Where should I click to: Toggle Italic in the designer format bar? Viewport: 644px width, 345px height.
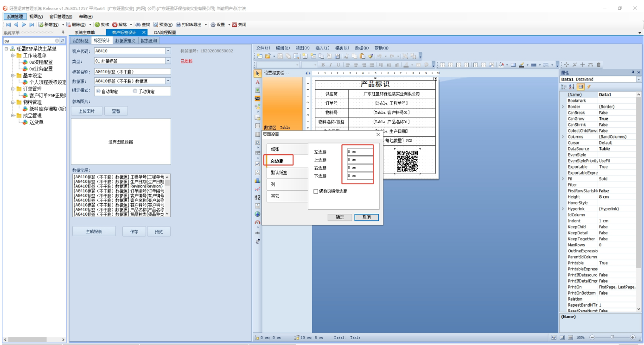[x=331, y=65]
